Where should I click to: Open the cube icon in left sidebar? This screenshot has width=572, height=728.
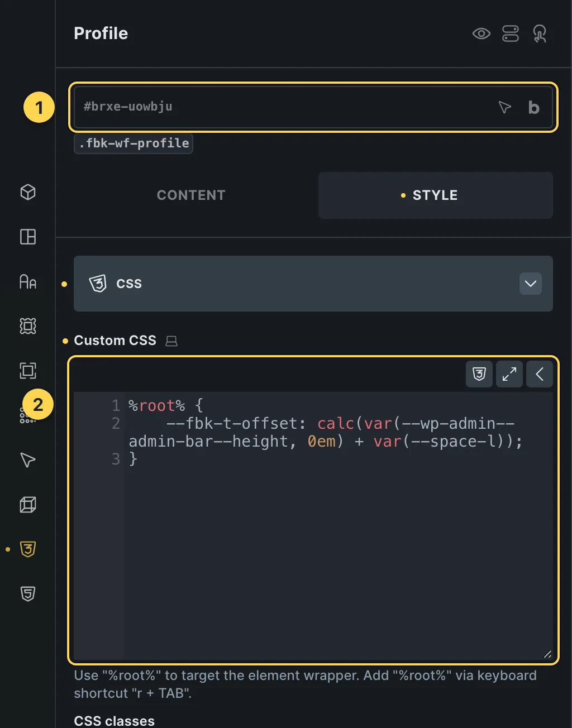(x=28, y=192)
